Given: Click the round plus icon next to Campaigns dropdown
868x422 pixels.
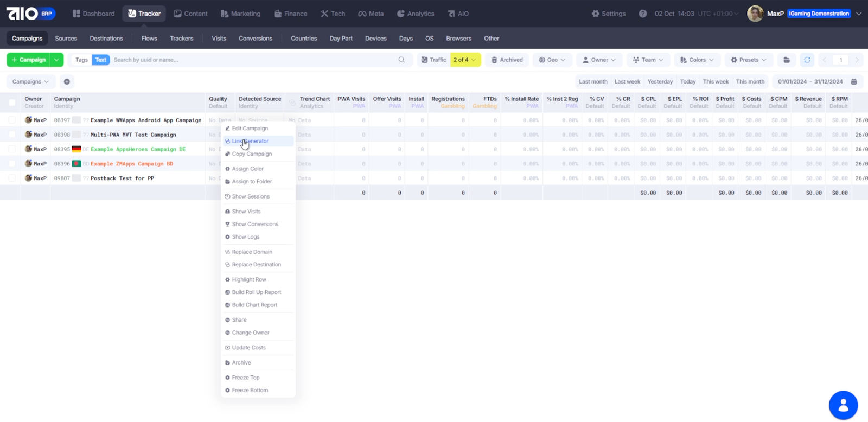Looking at the screenshot, I should [67, 82].
